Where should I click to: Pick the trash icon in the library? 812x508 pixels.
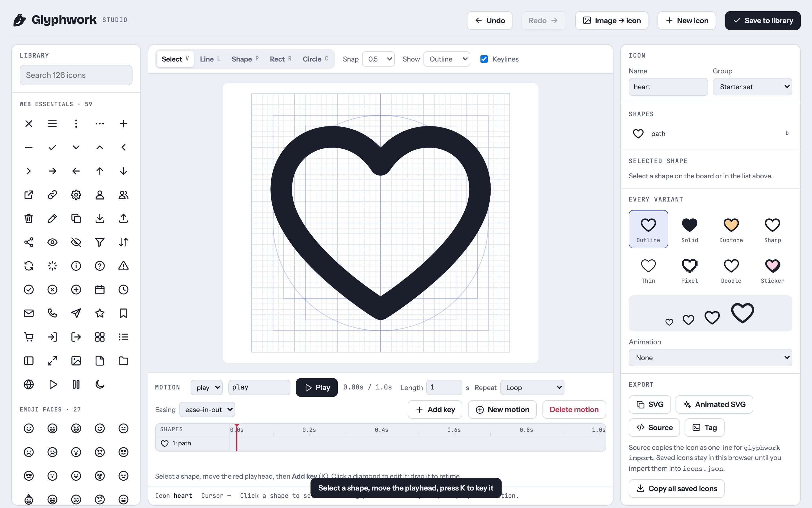pos(29,218)
